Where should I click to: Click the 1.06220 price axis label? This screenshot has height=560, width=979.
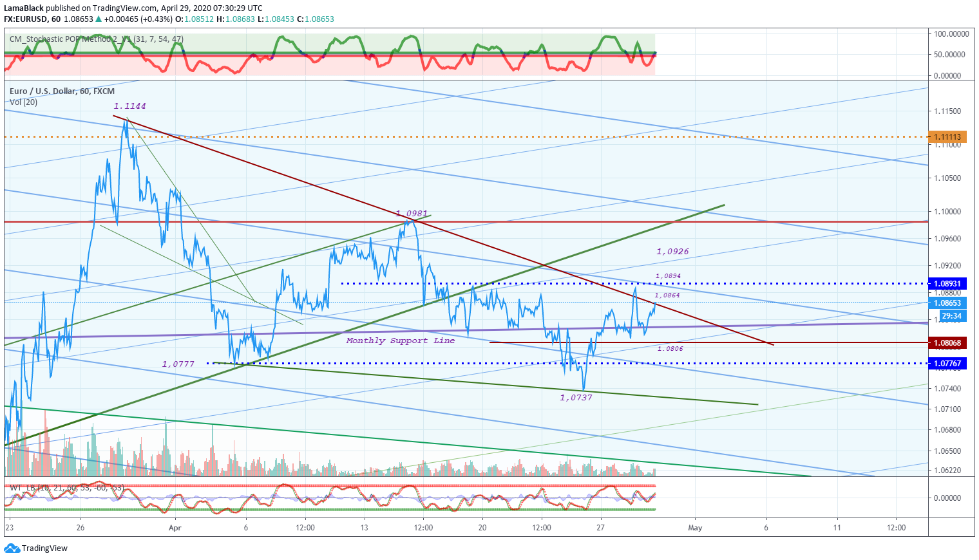pyautogui.click(x=947, y=470)
